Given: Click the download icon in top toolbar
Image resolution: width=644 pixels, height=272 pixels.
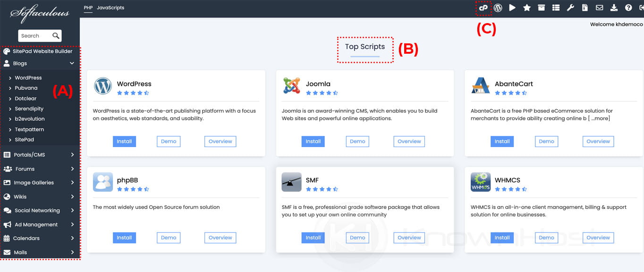Looking at the screenshot, I should (614, 8).
